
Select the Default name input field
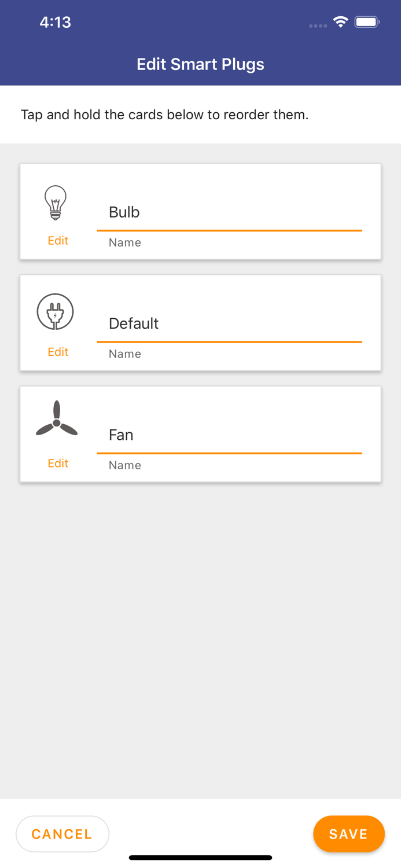pos(230,324)
